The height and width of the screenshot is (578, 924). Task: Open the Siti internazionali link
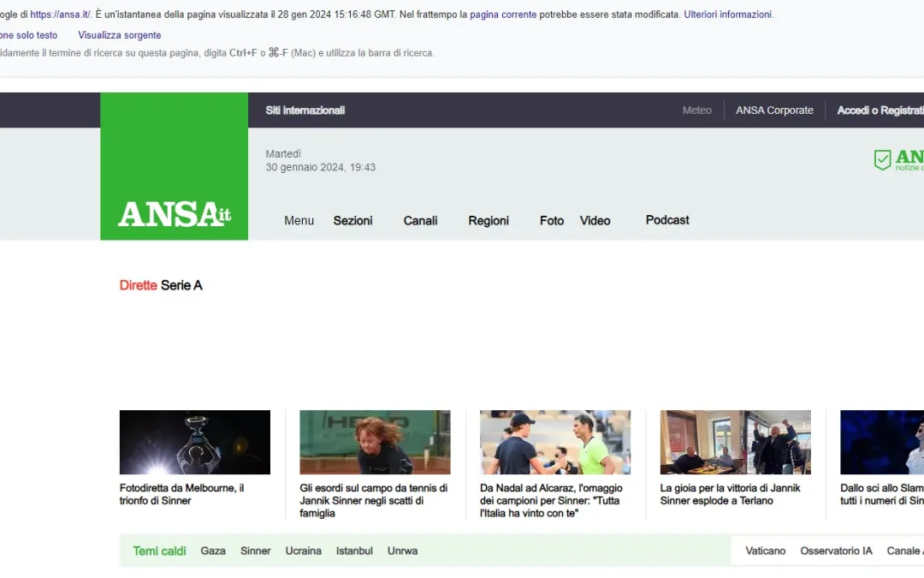click(x=305, y=110)
